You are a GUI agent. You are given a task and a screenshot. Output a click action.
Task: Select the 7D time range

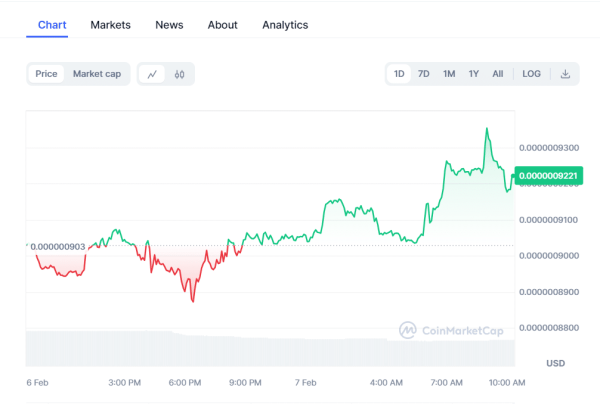pyautogui.click(x=424, y=74)
